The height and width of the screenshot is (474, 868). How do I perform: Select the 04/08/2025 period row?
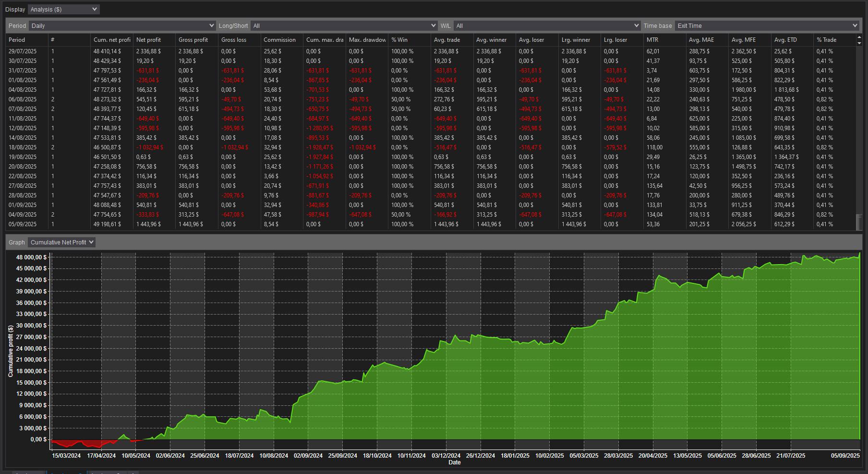(431, 90)
